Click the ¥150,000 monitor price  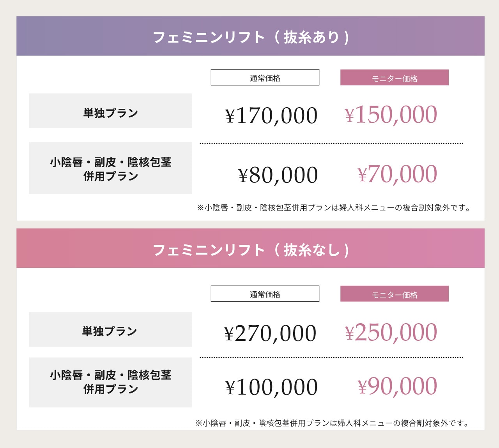pos(391,115)
